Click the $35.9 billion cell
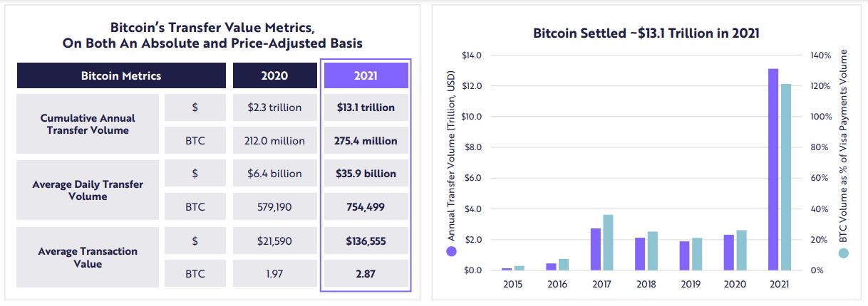Image resolution: width=868 pixels, height=306 pixels. pos(366,174)
